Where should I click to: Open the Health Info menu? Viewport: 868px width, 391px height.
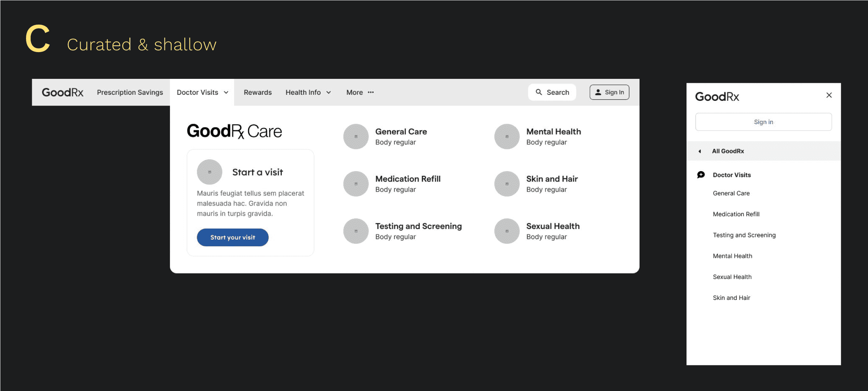(x=308, y=93)
